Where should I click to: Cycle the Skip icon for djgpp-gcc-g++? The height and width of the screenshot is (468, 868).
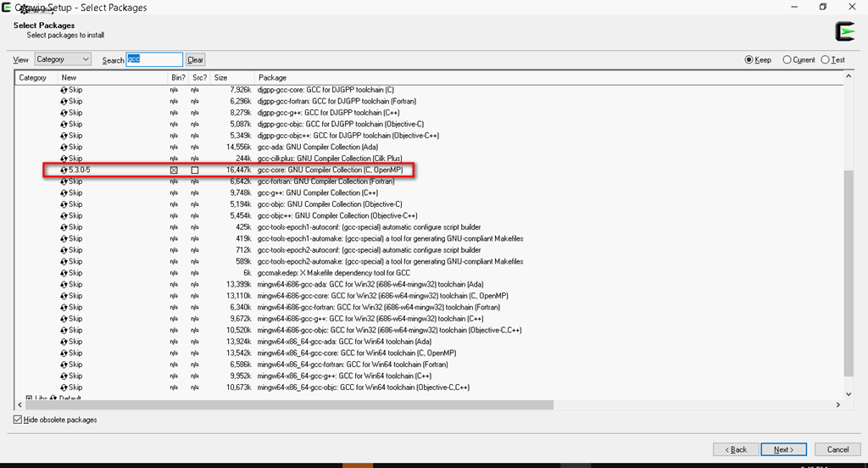64,113
